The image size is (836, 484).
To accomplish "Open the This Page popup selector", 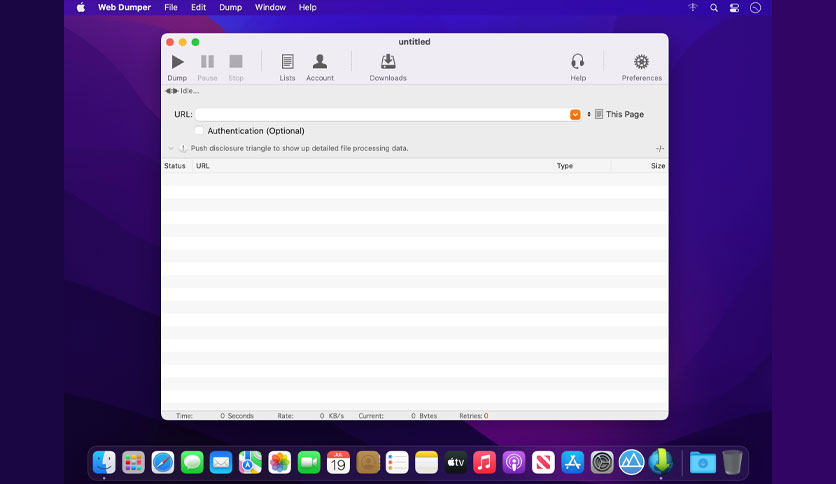I will pyautogui.click(x=616, y=114).
